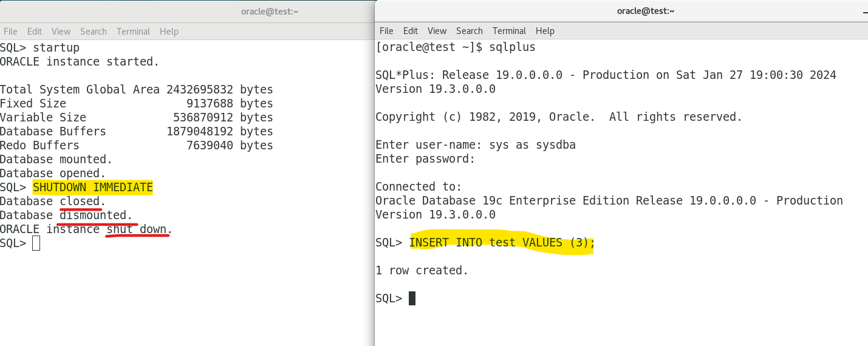Open File menu in left terminal window
The height and width of the screenshot is (346, 868).
click(10, 32)
